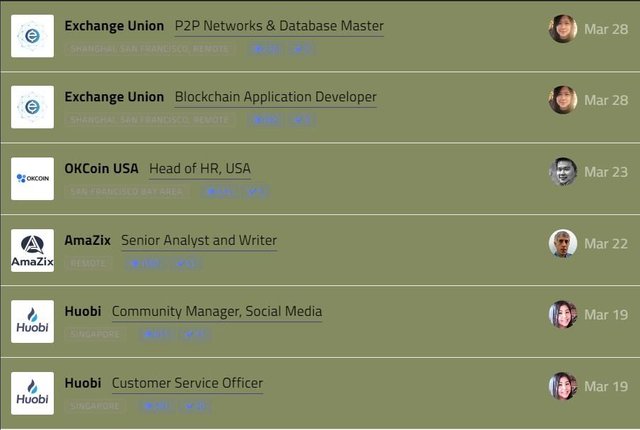Image resolution: width=640 pixels, height=430 pixels.
Task: Click Huobi logo next to Community Manager listing
Action: (x=32, y=321)
